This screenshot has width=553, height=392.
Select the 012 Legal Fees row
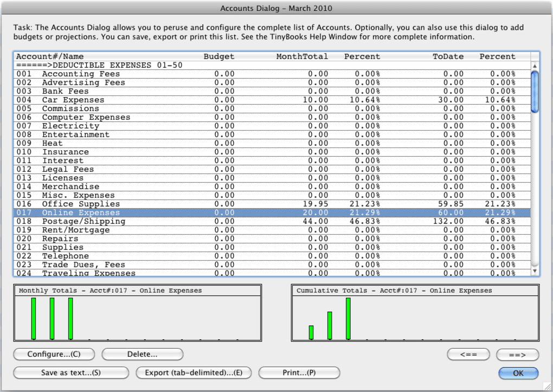coord(272,169)
